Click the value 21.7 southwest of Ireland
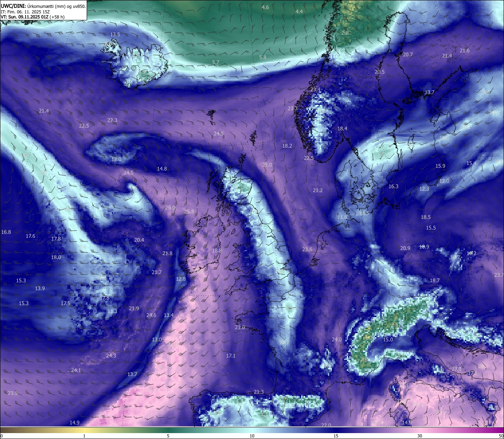This screenshot has height=439, width=504. click(x=156, y=272)
